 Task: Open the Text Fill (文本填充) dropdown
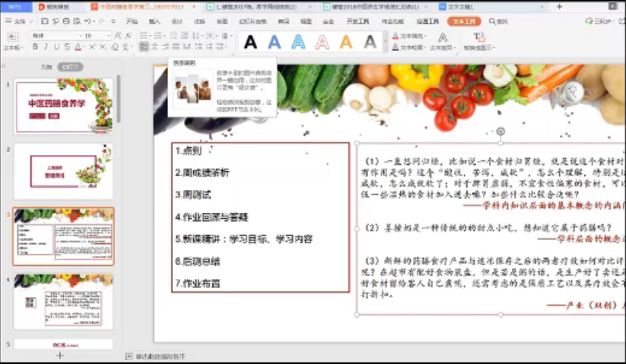point(409,36)
